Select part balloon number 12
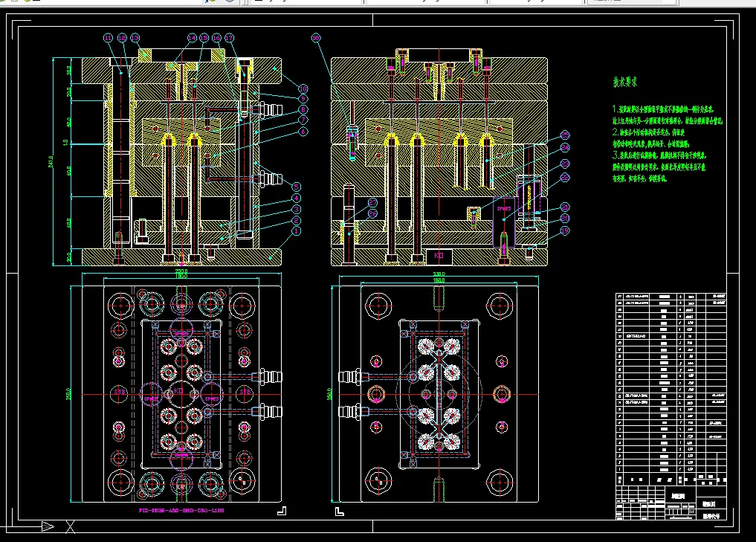The height and width of the screenshot is (542, 756). click(x=122, y=38)
